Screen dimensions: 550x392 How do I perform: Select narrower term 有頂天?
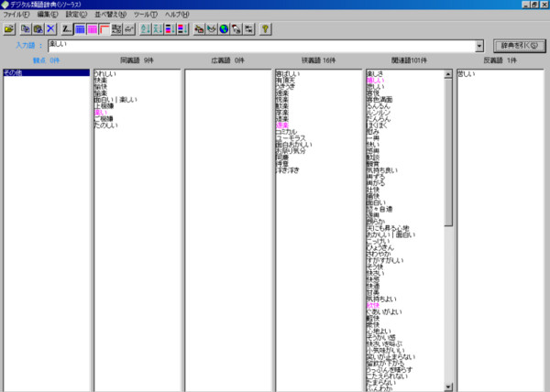tap(285, 81)
